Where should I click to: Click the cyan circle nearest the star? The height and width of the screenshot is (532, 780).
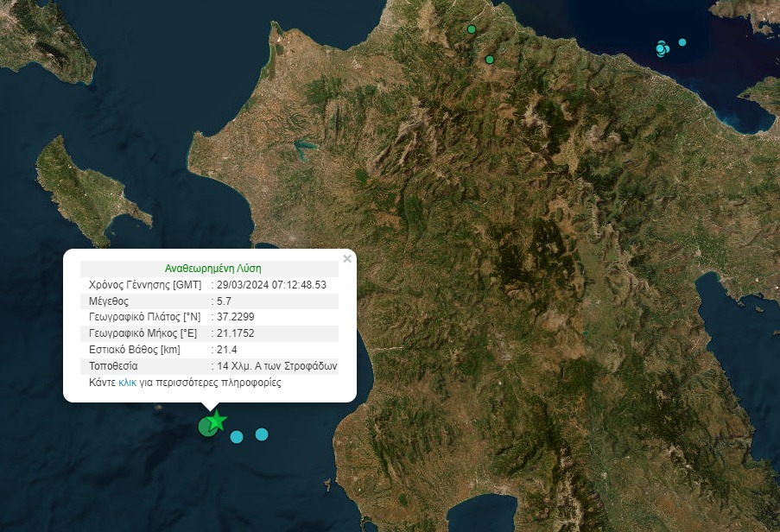237,436
